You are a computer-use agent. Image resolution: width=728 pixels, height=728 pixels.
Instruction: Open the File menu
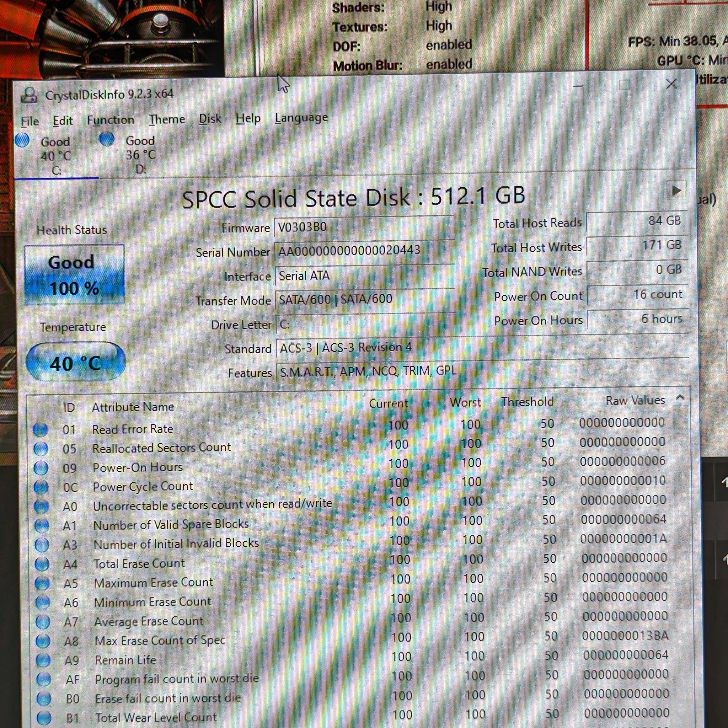pos(30,121)
